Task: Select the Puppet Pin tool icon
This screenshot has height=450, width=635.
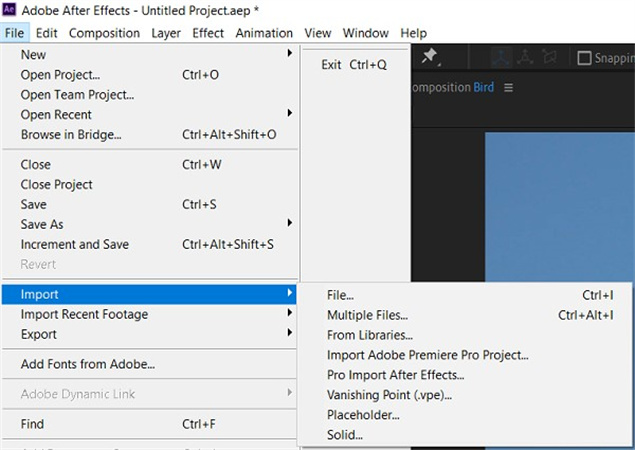Action: (430, 57)
